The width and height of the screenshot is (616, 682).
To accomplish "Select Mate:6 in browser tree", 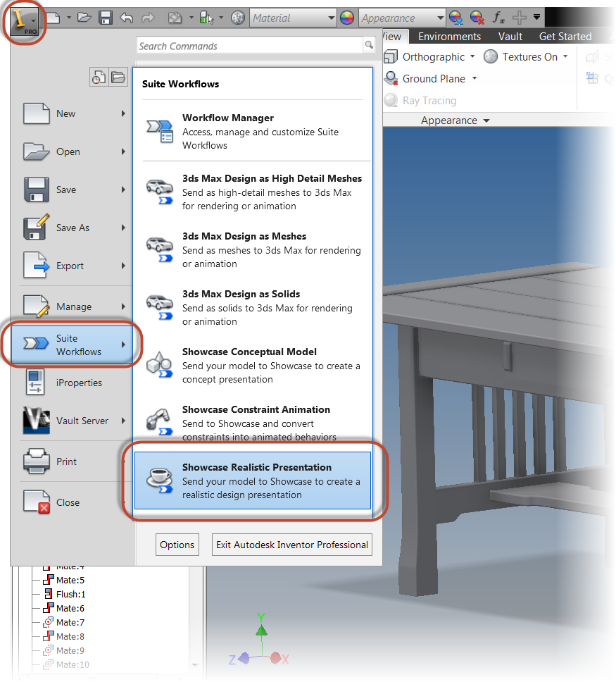I will (x=70, y=609).
